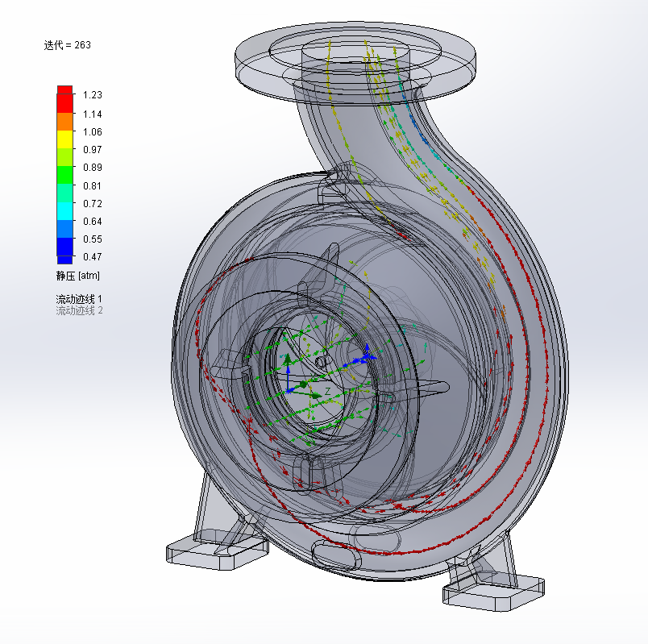Click the yellow band of the color bar
The height and width of the screenshot is (644, 648).
[65, 139]
